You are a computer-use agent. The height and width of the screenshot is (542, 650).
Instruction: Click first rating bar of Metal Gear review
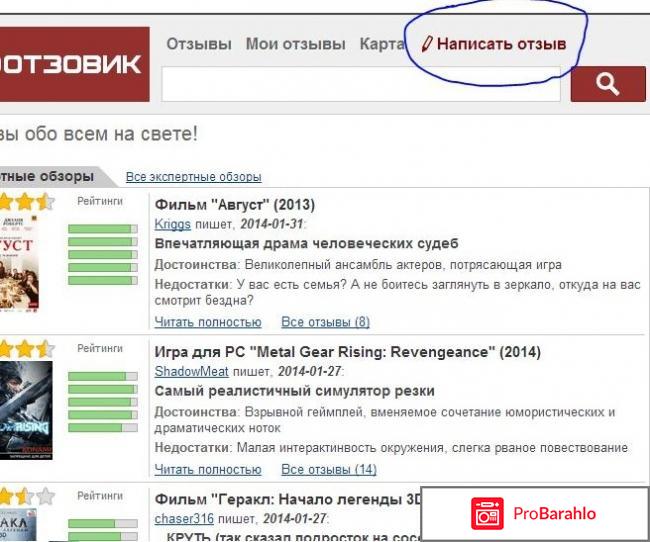tap(103, 377)
